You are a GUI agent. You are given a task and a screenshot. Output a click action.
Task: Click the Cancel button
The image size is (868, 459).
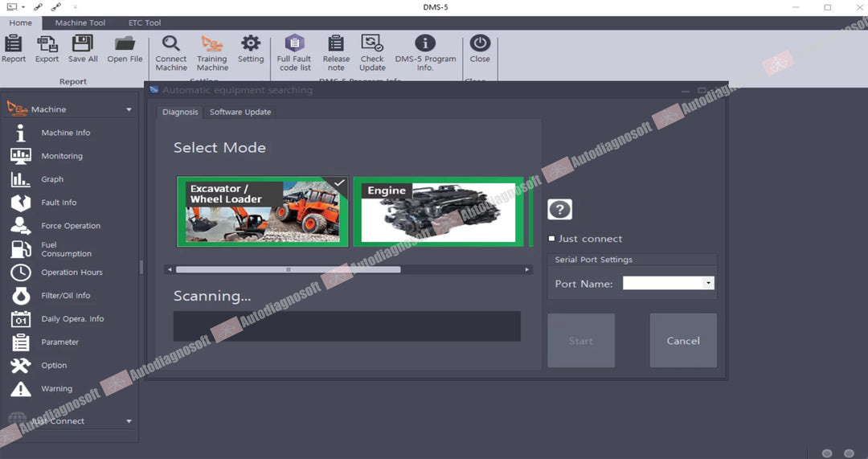(x=683, y=341)
